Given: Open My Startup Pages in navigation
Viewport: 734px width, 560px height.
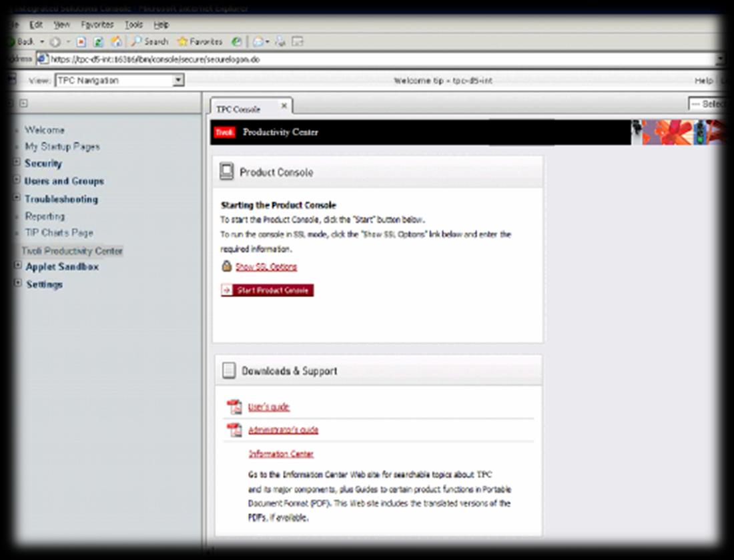Looking at the screenshot, I should pyautogui.click(x=62, y=147).
